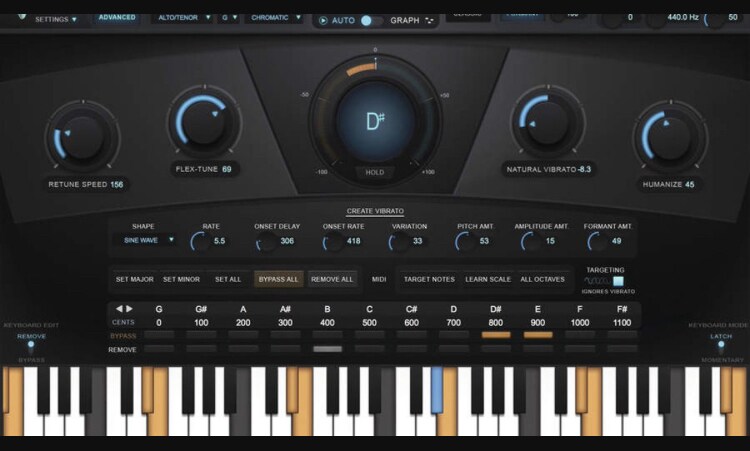
Task: Click the Onset Rate value 418
Action: 353,241
